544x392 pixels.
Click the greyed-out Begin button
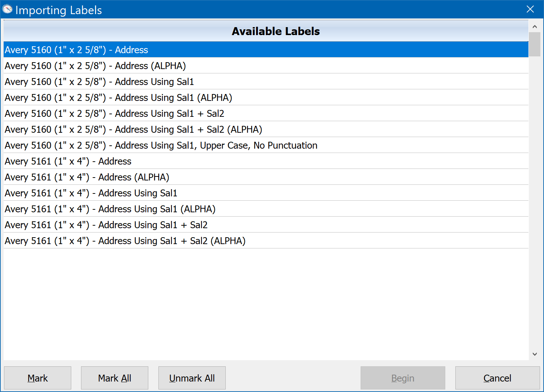[403, 378]
